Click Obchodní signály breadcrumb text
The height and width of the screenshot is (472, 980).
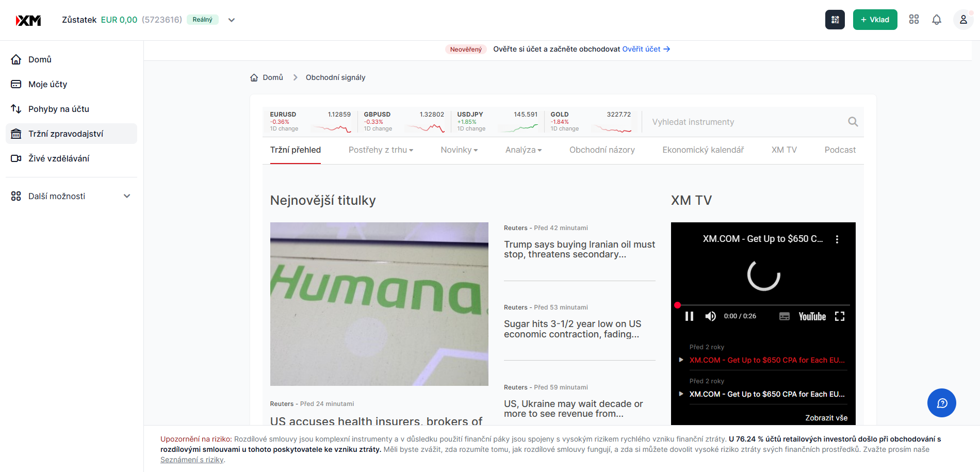pos(335,77)
